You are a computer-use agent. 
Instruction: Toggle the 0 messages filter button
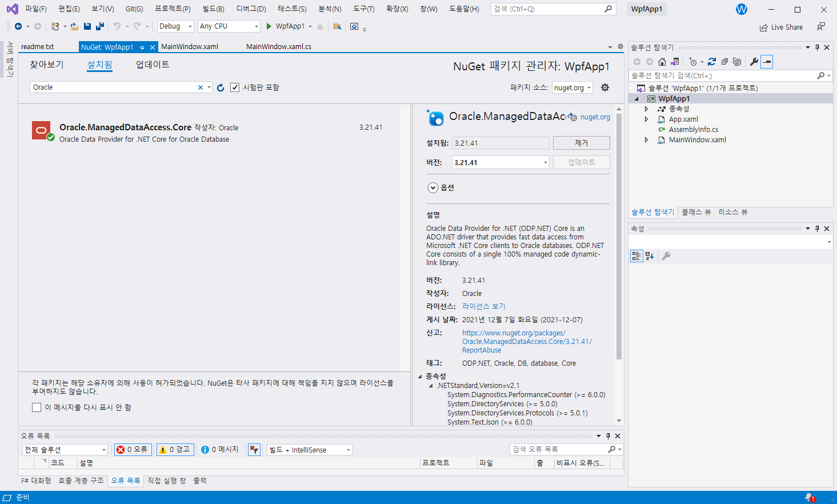[221, 450]
